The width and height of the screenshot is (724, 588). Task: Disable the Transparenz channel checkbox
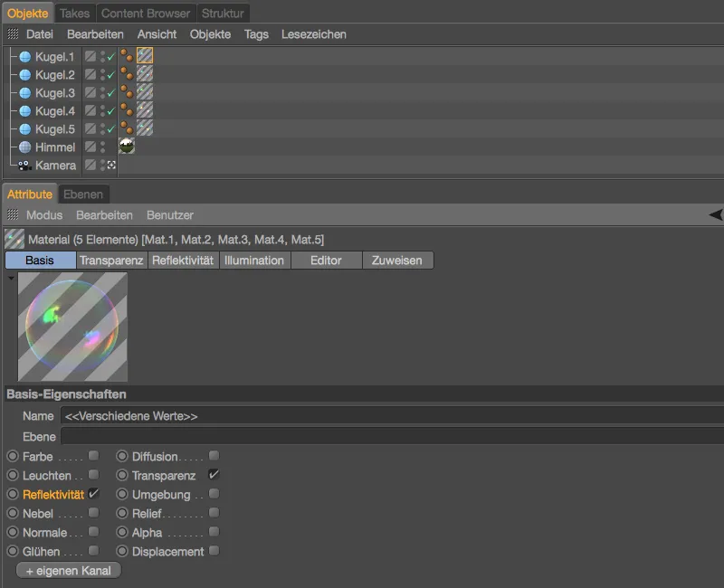(214, 474)
